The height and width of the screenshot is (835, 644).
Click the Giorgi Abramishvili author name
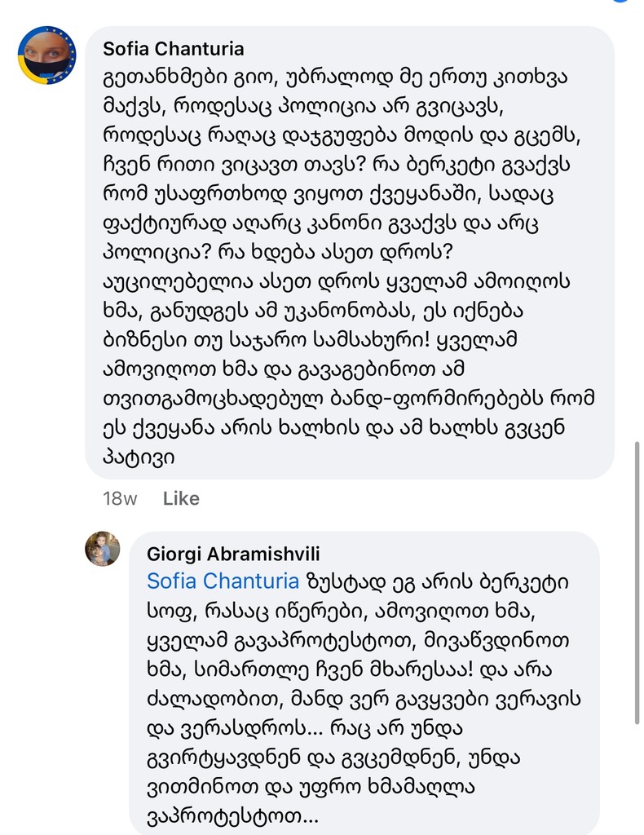(x=218, y=554)
